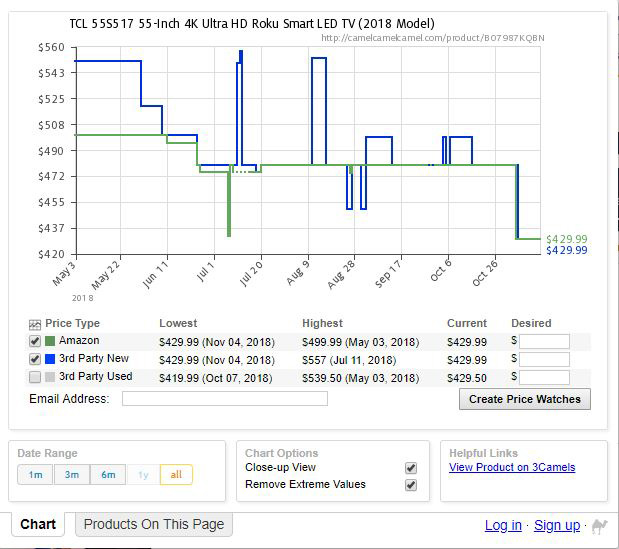
Task: Click the Sign up link
Action: [557, 526]
